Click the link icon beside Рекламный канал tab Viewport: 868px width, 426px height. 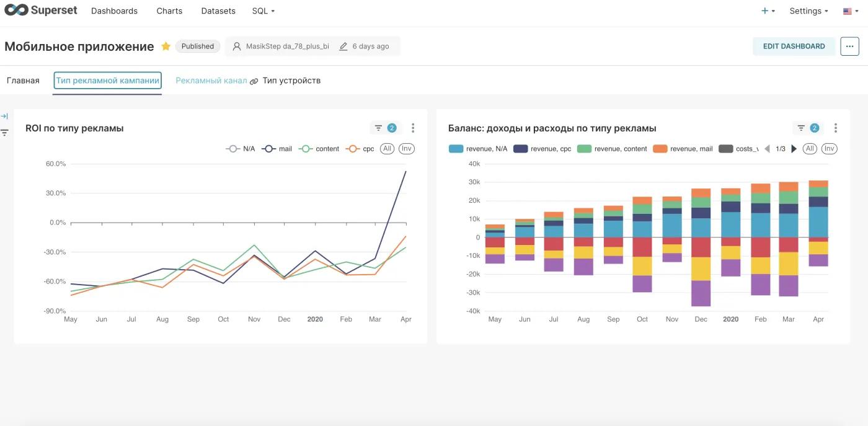(x=254, y=81)
